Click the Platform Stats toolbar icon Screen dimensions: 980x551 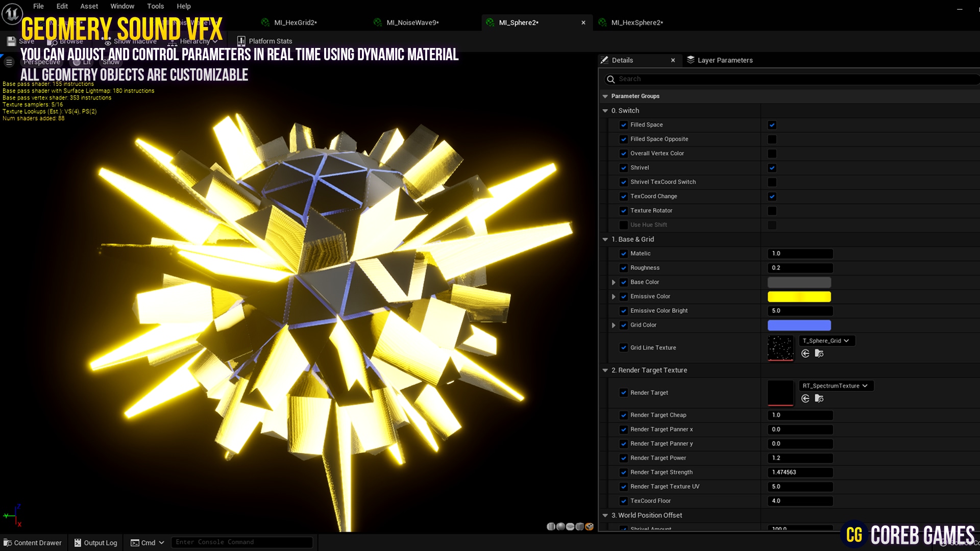241,41
